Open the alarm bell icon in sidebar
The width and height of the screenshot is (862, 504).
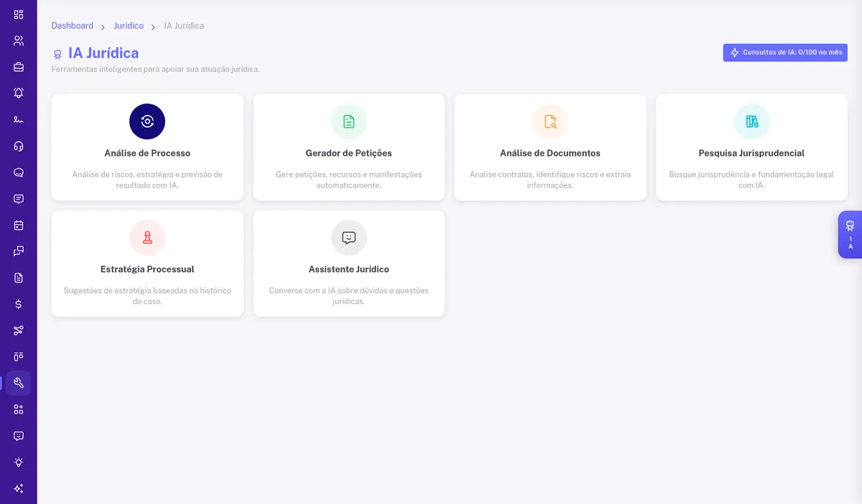tap(19, 93)
